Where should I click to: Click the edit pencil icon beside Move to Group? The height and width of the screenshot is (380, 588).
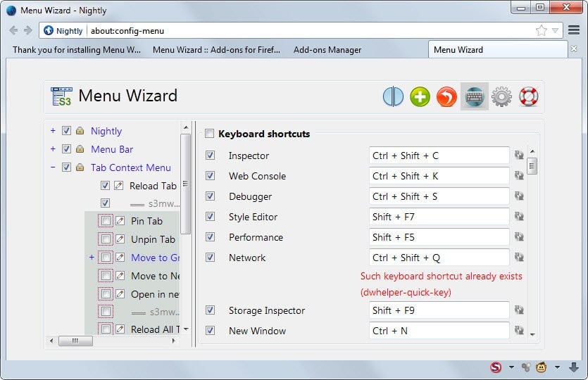[120, 257]
